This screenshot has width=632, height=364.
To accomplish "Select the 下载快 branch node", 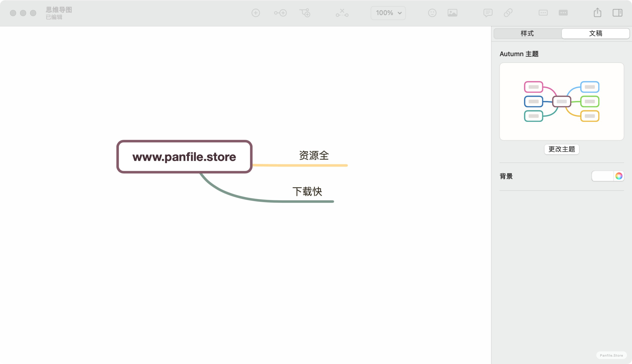I will (x=307, y=192).
